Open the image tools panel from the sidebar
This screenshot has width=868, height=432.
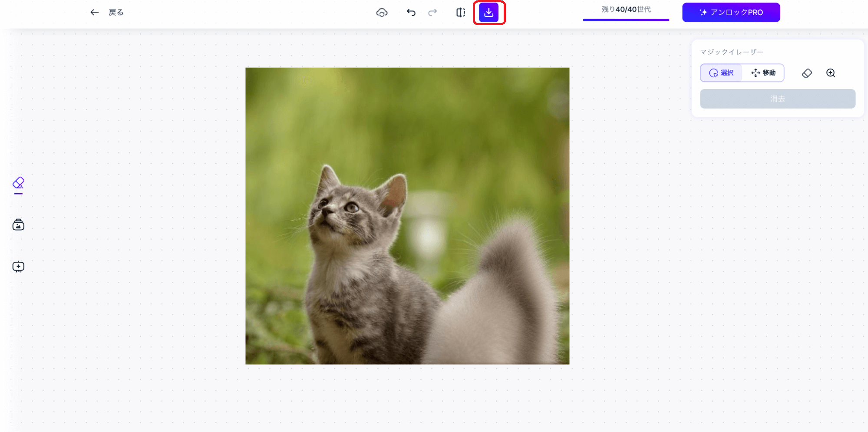(x=18, y=224)
